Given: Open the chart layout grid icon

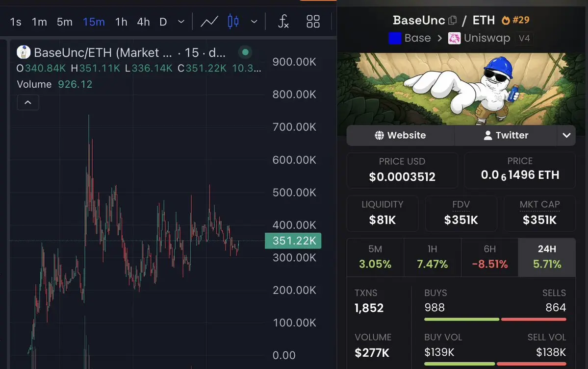Looking at the screenshot, I should [313, 22].
